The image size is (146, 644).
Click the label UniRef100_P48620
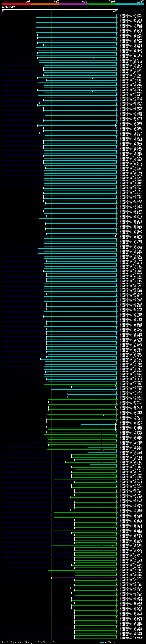(131, 208)
